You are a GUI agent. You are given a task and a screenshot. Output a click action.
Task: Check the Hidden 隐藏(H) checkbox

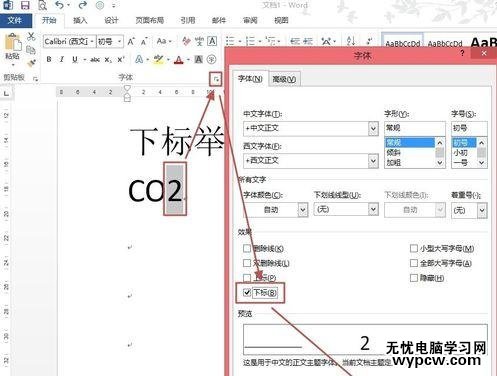click(414, 278)
